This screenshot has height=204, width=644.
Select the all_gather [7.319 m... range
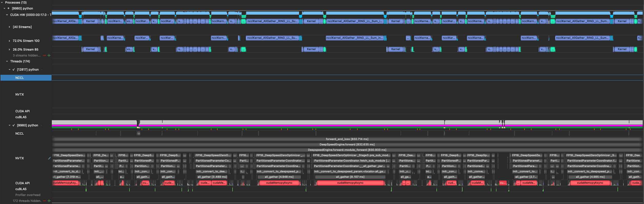point(67,177)
